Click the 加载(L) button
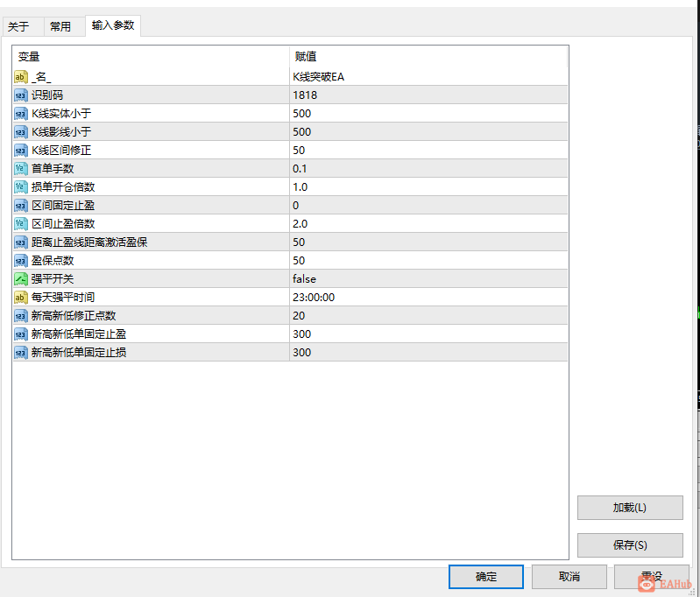Screen dimensions: 700x597 630,508
